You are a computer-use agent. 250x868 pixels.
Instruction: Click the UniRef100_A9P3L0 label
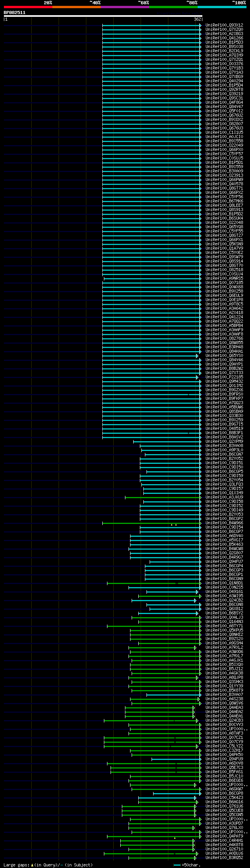tap(224, 450)
